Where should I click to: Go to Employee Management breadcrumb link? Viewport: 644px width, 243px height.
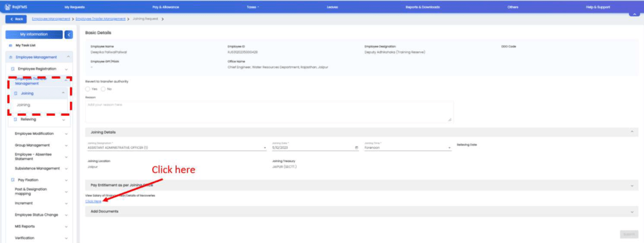(51, 19)
